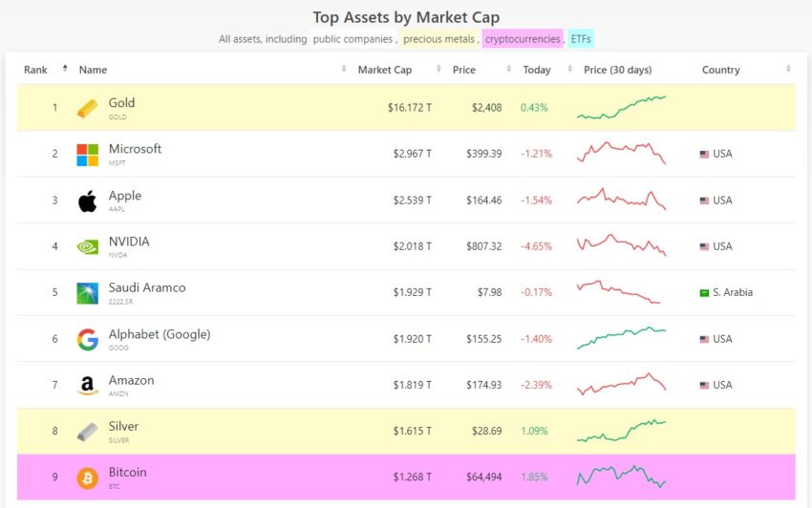Click the Saudi Aramco logo icon
This screenshot has width=812, height=508.
coord(88,293)
